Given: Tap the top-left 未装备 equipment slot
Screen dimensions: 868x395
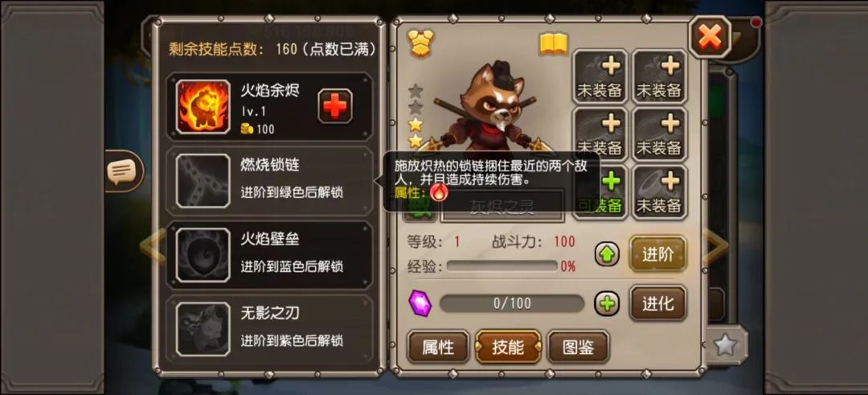Looking at the screenshot, I should tap(600, 76).
